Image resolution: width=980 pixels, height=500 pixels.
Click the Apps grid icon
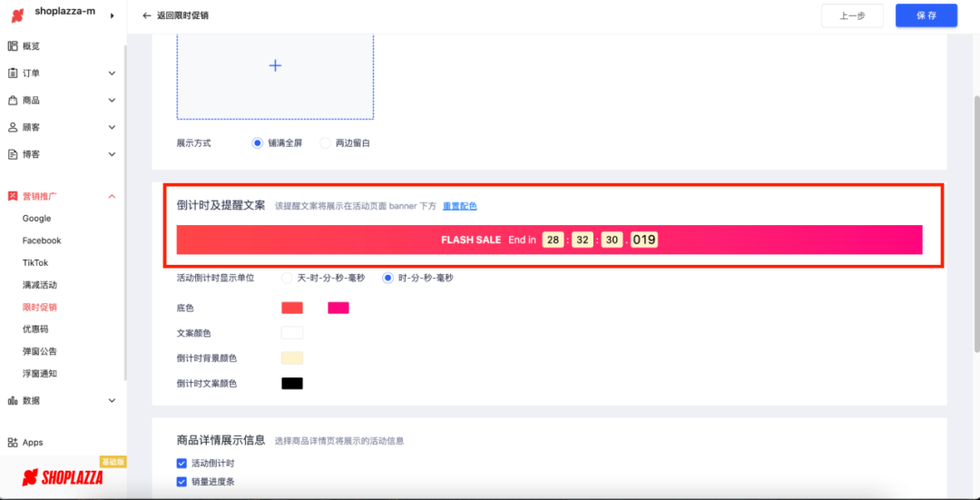tap(13, 443)
